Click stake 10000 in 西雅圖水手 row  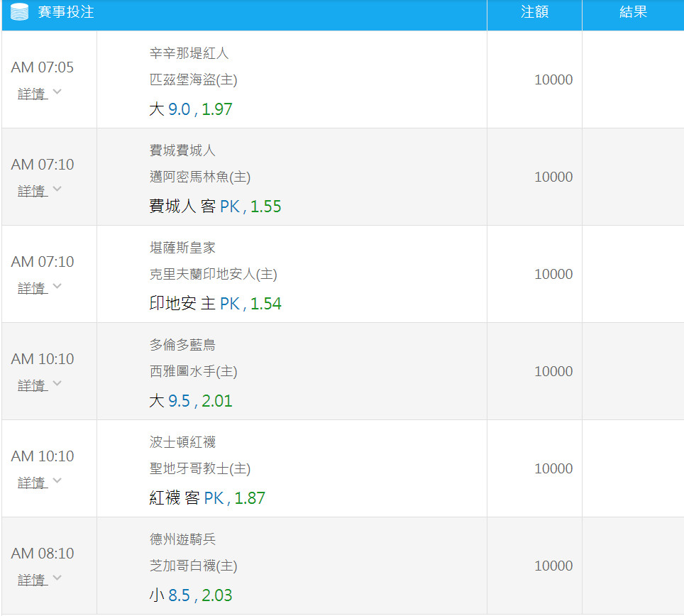[553, 372]
